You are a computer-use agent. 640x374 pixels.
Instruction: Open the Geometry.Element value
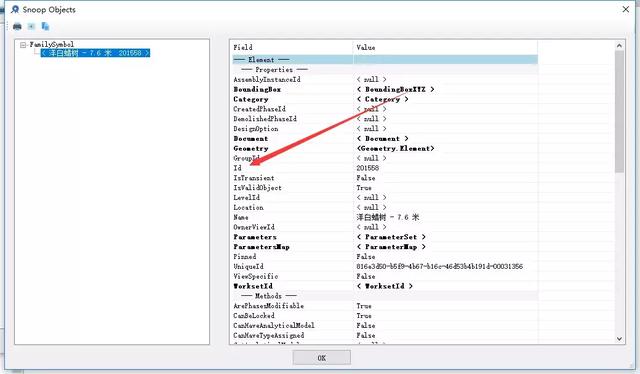[x=395, y=149]
